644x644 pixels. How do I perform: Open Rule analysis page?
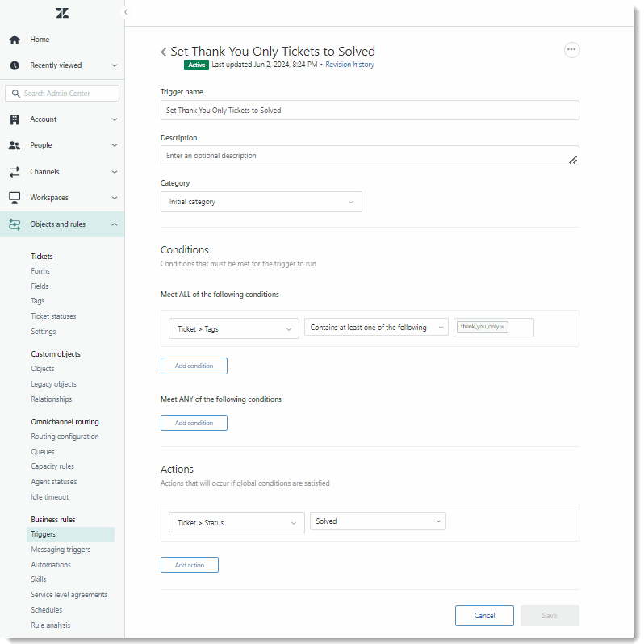point(51,625)
